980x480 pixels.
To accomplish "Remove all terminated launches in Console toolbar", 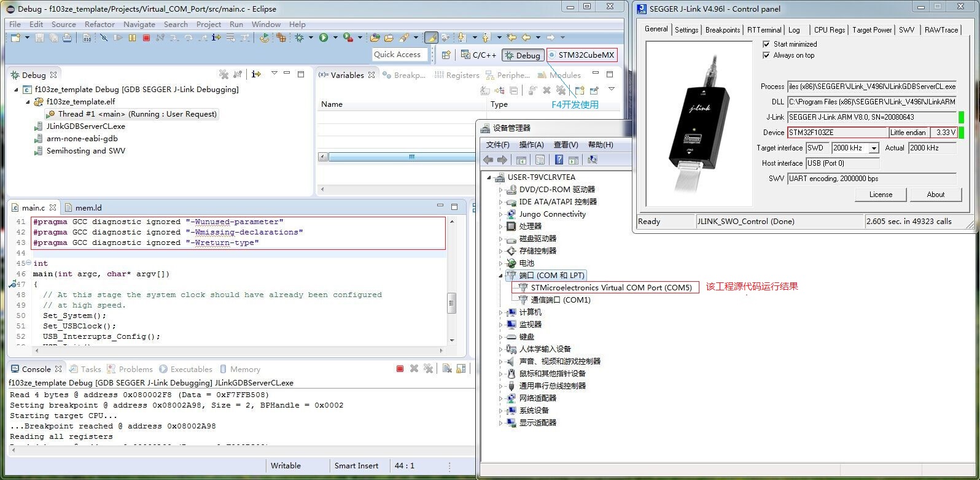I will (428, 369).
